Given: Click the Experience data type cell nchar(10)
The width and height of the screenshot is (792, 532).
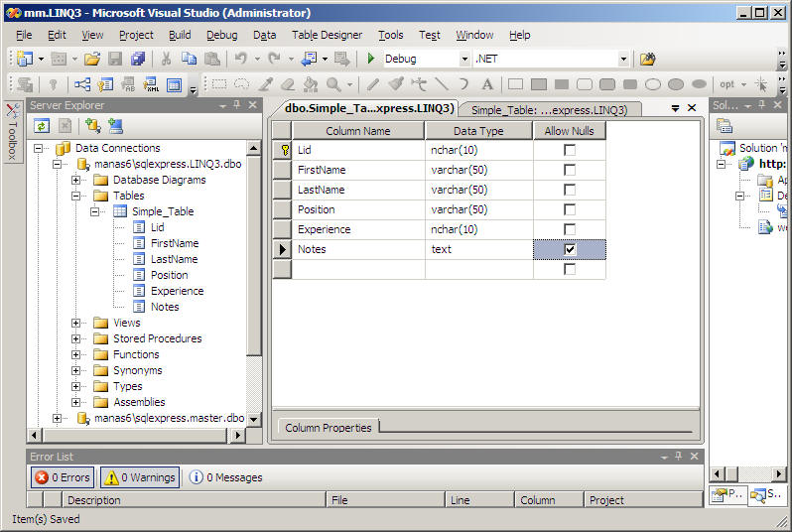Looking at the screenshot, I should [478, 229].
